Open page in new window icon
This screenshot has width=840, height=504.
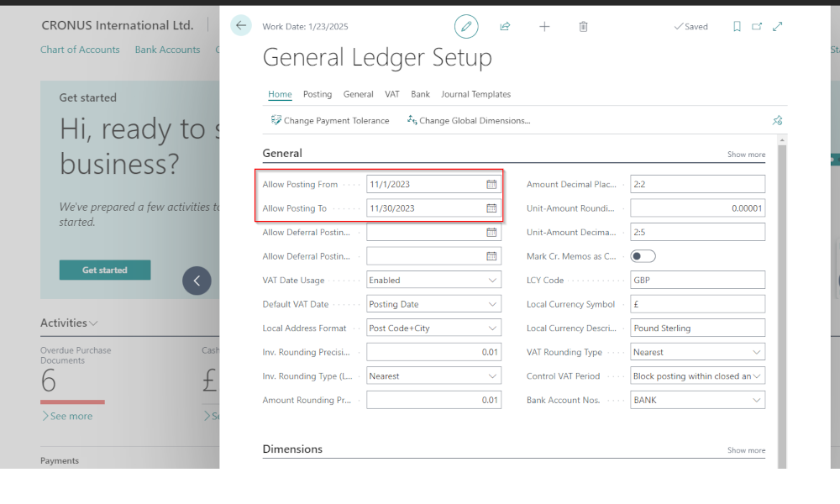pyautogui.click(x=757, y=26)
